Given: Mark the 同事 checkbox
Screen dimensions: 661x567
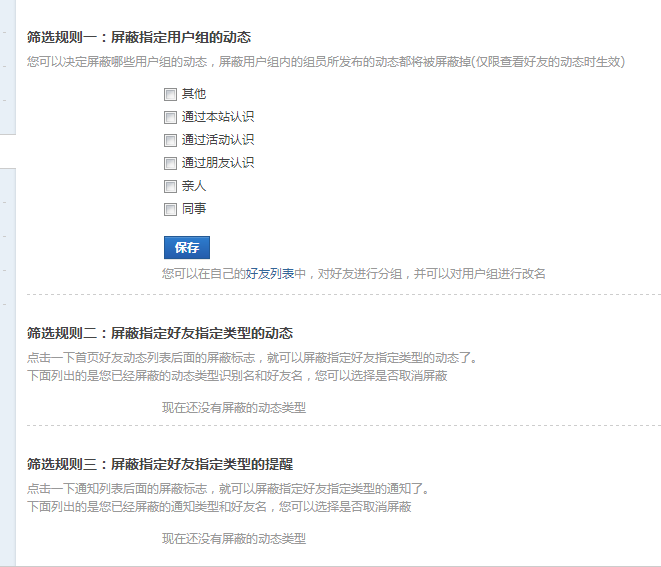Looking at the screenshot, I should point(170,209).
